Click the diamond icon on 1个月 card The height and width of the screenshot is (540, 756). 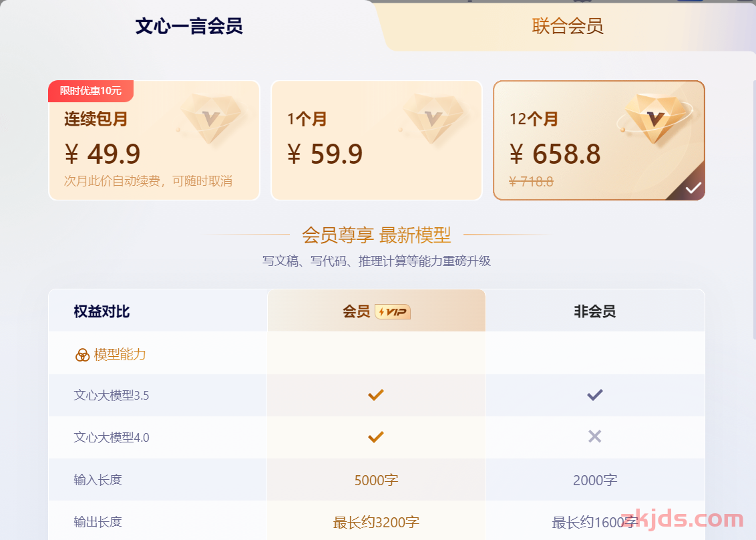pos(433,118)
